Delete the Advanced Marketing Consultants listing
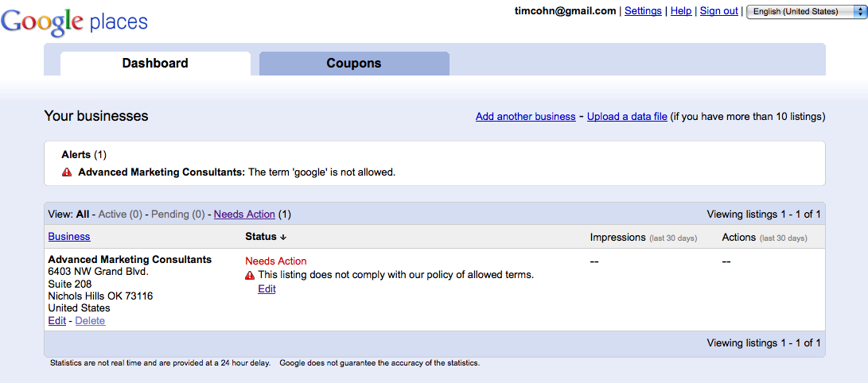The width and height of the screenshot is (868, 383). click(x=90, y=321)
